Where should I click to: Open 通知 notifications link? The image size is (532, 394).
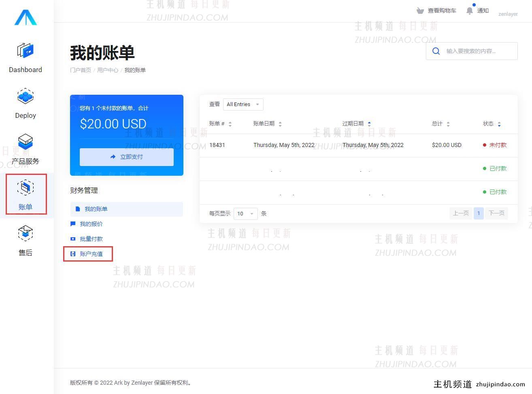[x=483, y=11]
